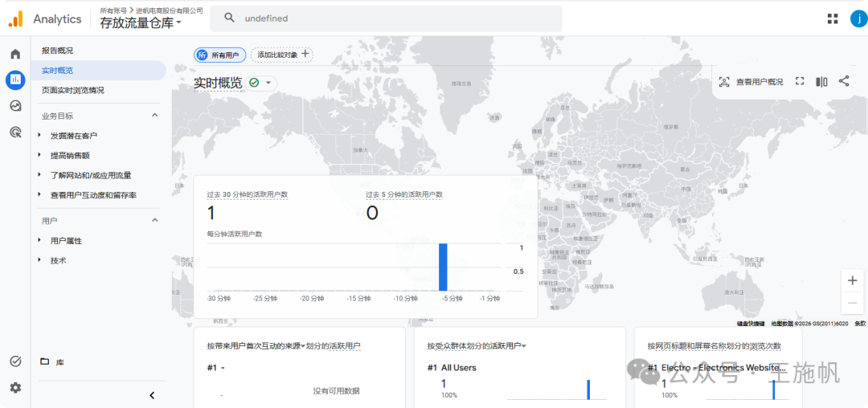Viewport: 868px width, 408px height.
Task: Click the compare columns icon
Action: pos(821,81)
